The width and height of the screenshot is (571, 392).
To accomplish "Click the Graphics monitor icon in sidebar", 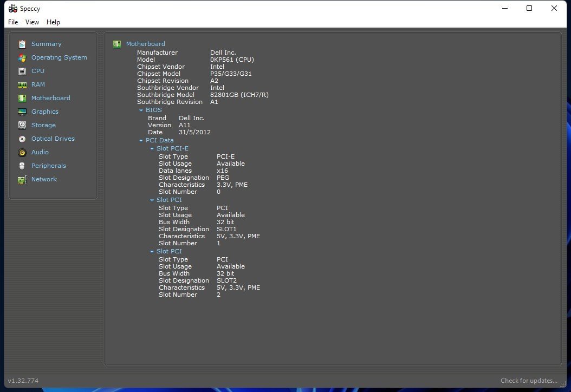I will (22, 112).
